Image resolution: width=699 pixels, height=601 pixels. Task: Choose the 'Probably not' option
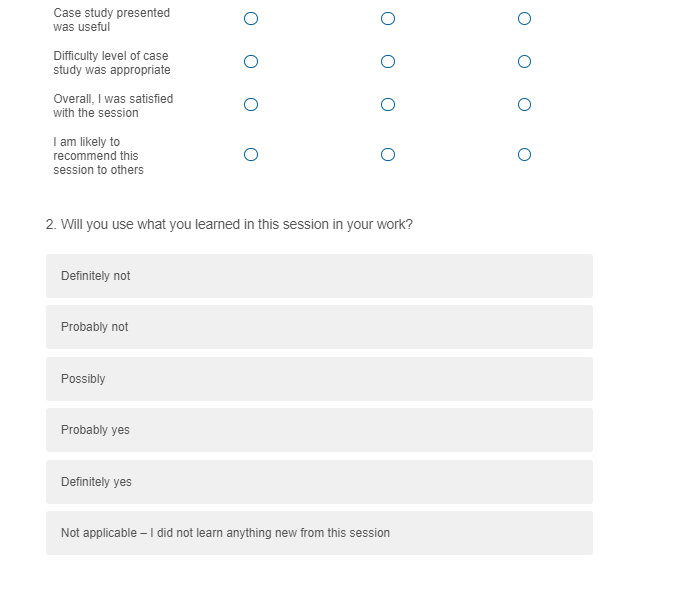[x=319, y=327]
